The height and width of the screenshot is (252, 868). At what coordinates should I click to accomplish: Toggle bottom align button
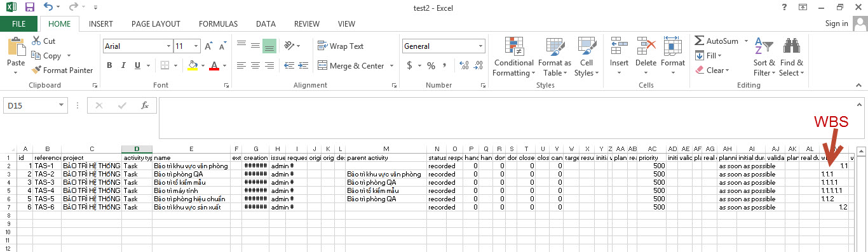click(x=269, y=46)
